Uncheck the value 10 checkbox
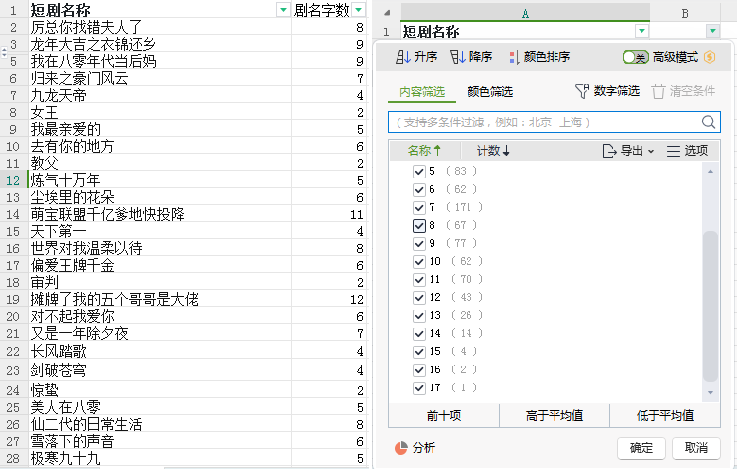The width and height of the screenshot is (738, 470). coord(419,262)
